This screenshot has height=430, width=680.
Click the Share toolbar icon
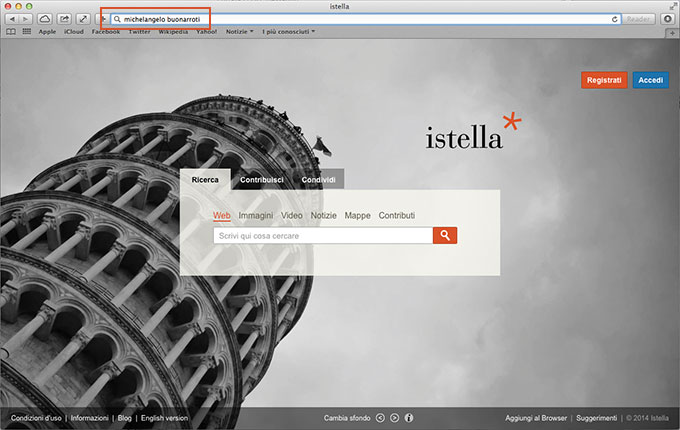(x=64, y=19)
